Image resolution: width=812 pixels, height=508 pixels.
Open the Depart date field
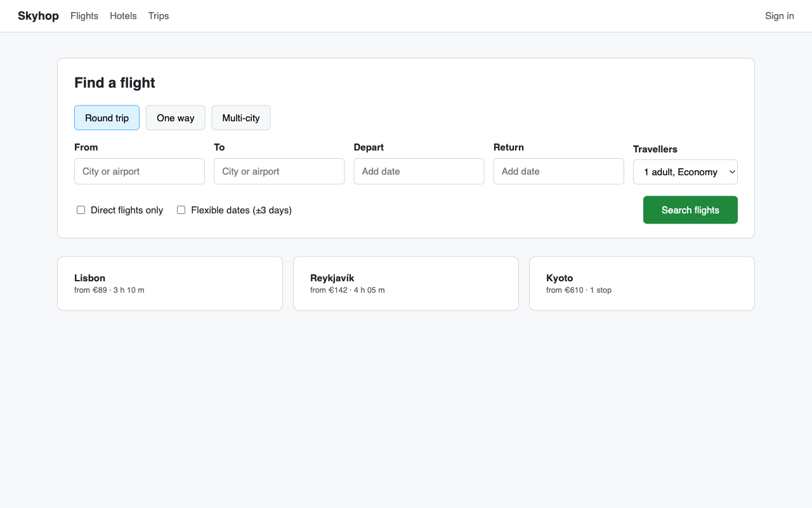coord(419,171)
